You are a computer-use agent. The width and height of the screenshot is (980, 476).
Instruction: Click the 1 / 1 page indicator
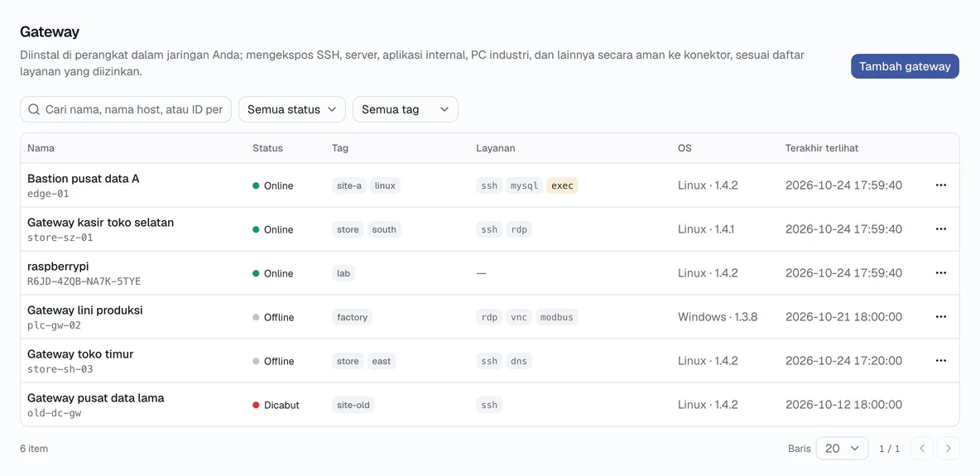(890, 449)
